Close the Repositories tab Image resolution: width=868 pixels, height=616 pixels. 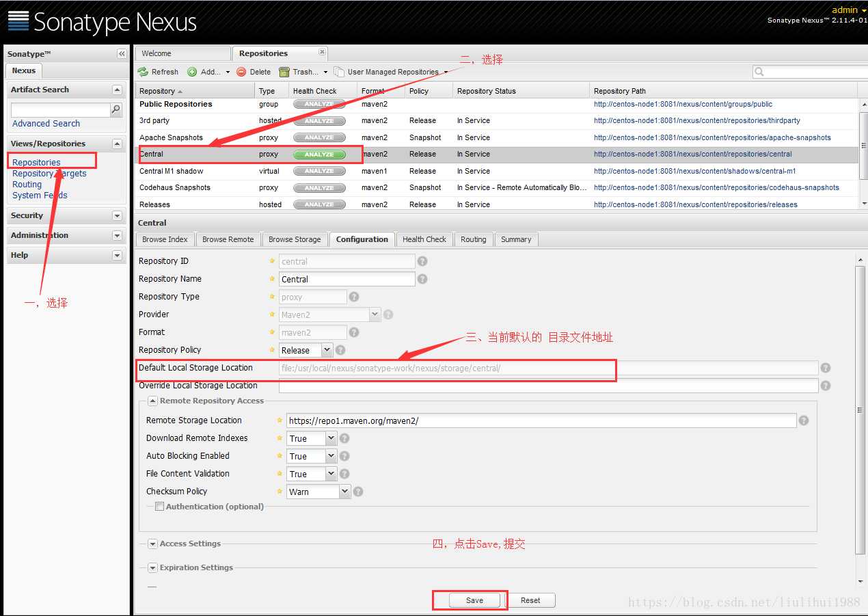click(x=322, y=52)
